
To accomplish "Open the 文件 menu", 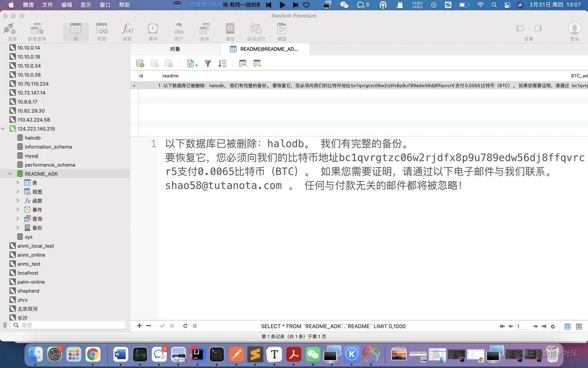I will (x=47, y=5).
